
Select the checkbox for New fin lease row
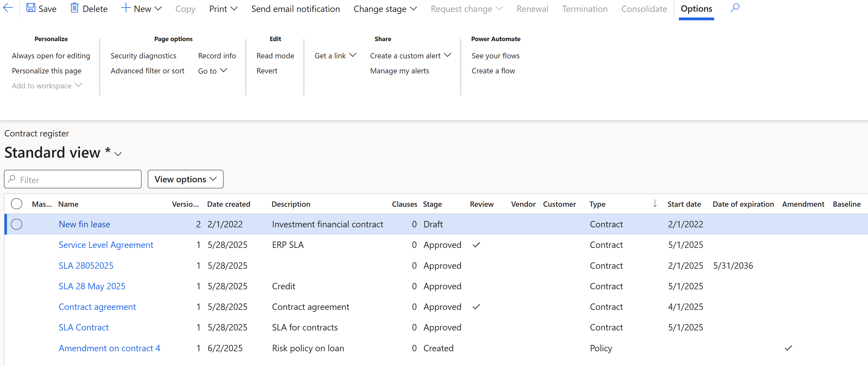pos(16,224)
